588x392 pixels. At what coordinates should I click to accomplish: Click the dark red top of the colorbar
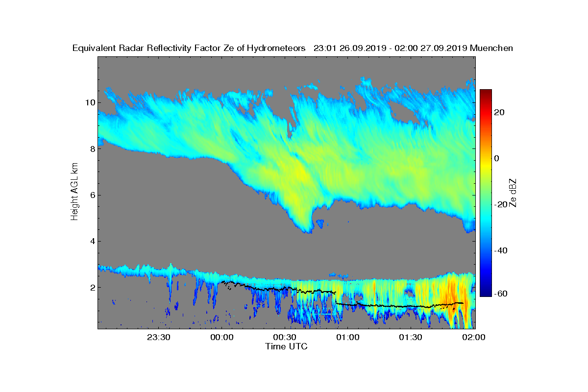pos(486,92)
